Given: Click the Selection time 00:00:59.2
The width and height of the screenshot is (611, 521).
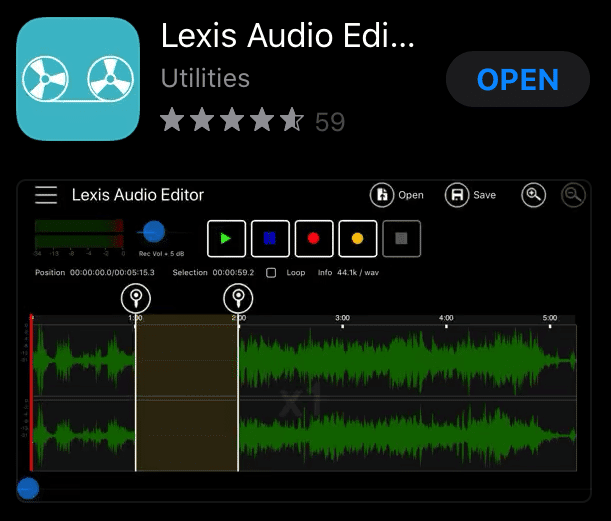Looking at the screenshot, I should pyautogui.click(x=233, y=272).
